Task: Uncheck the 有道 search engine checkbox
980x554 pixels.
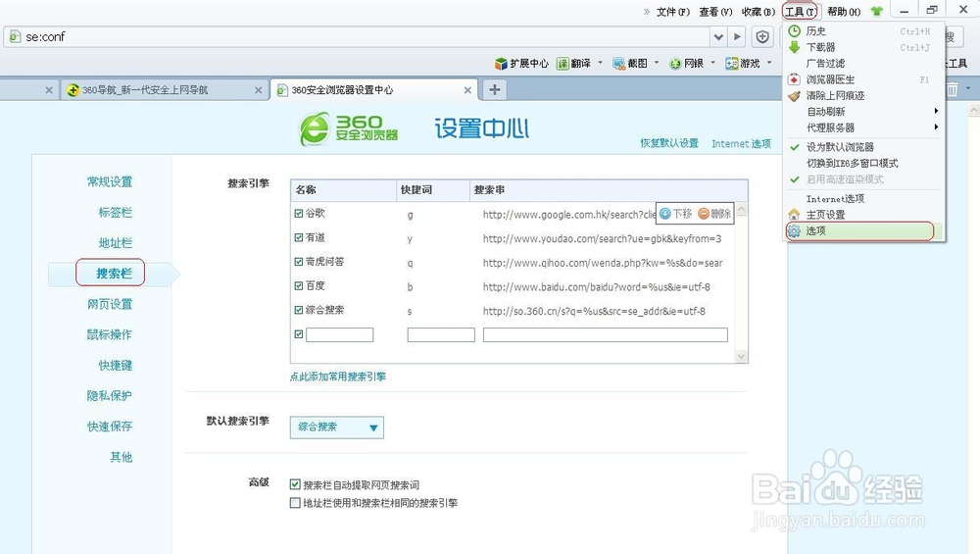Action: (299, 237)
